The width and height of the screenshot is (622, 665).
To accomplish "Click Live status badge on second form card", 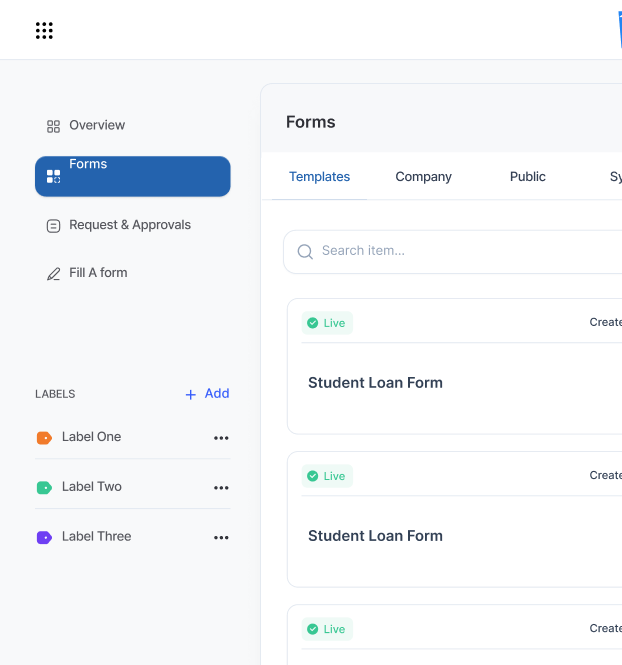I will coord(327,476).
